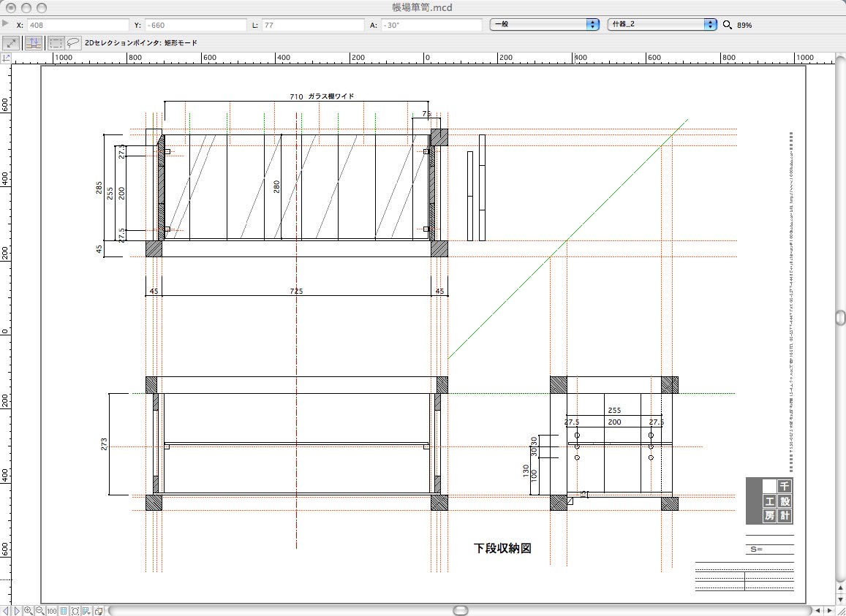Click the A angle field

(431, 25)
